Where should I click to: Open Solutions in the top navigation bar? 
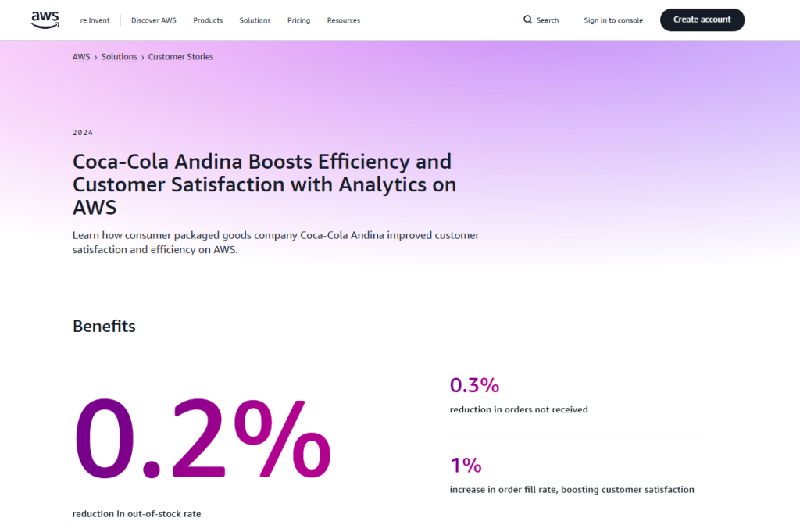(255, 20)
